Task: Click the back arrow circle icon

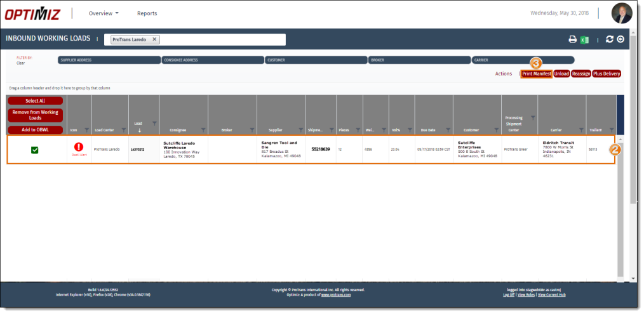Action: (x=621, y=39)
